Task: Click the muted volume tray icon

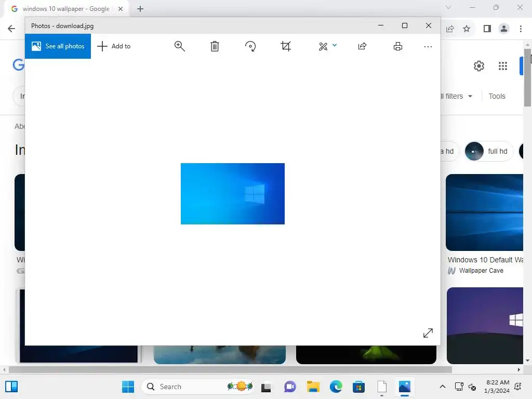Action: (x=472, y=387)
